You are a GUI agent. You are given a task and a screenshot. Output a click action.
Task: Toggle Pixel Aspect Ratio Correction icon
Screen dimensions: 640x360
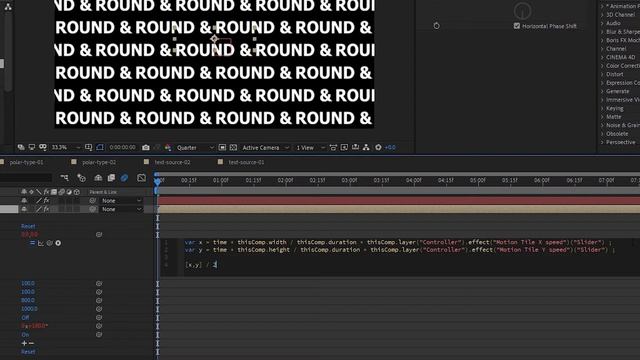coord(333,147)
